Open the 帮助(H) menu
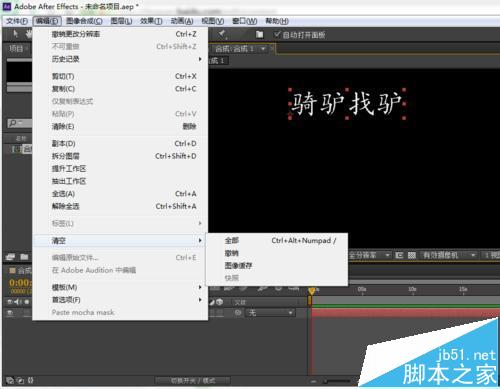 [x=277, y=21]
